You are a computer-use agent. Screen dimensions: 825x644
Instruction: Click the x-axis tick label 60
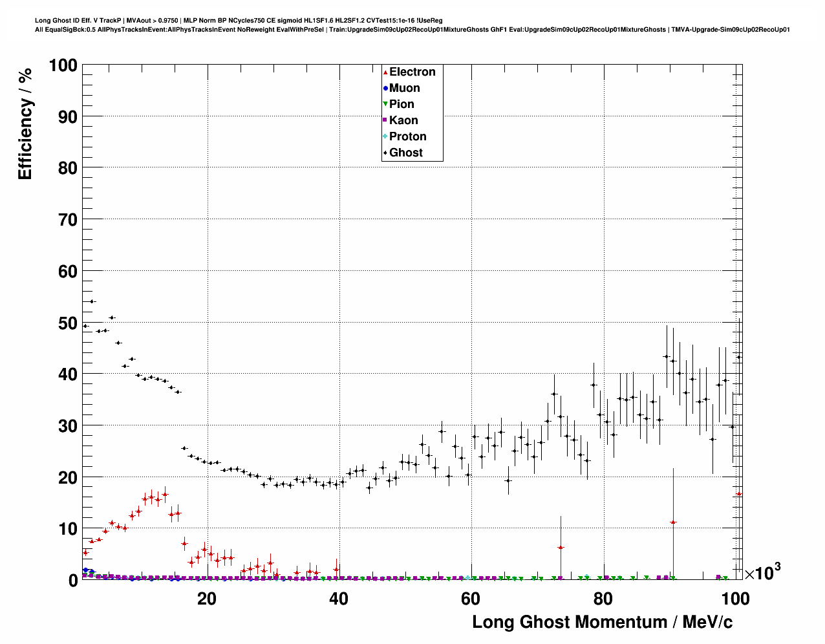471,599
